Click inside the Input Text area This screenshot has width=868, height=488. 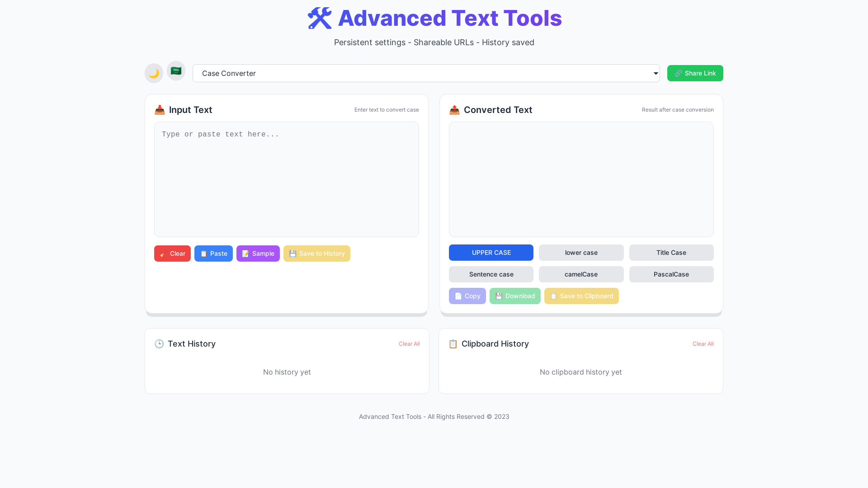(287, 179)
